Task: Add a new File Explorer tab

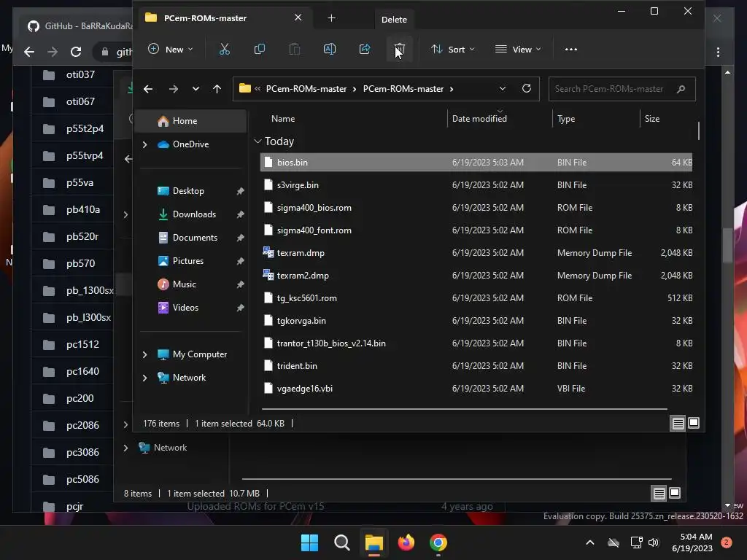Action: tap(332, 18)
